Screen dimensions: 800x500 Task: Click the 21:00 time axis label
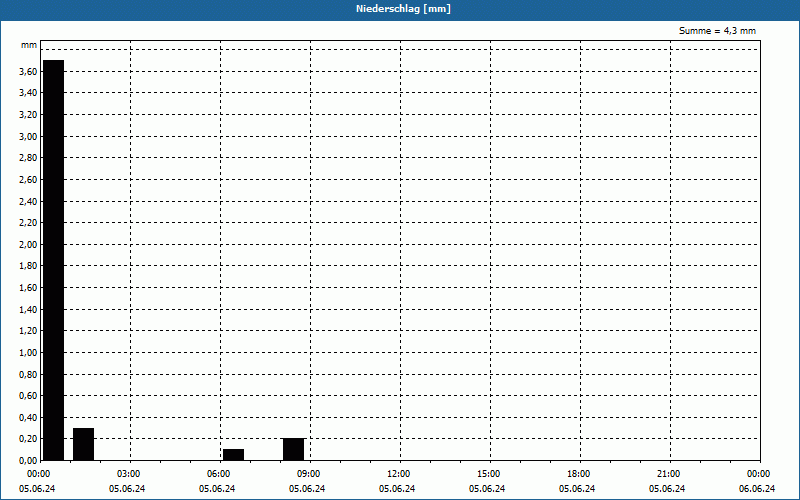point(668,474)
